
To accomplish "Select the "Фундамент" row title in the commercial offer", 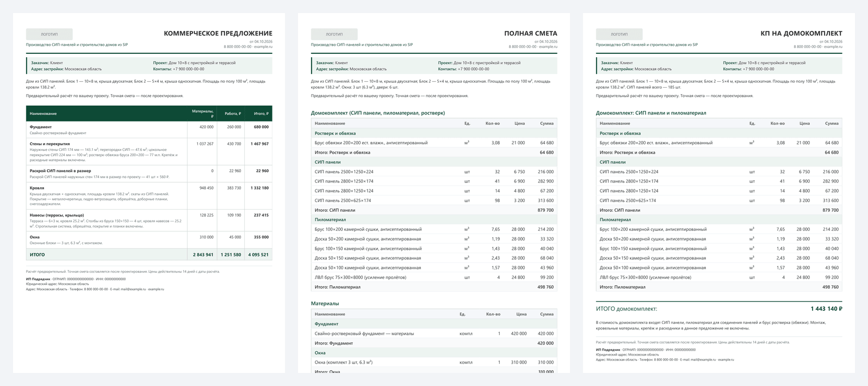I will coord(41,127).
